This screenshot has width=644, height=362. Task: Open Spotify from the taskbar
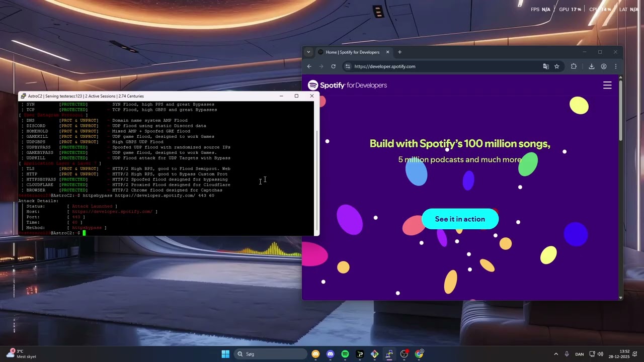pyautogui.click(x=345, y=354)
